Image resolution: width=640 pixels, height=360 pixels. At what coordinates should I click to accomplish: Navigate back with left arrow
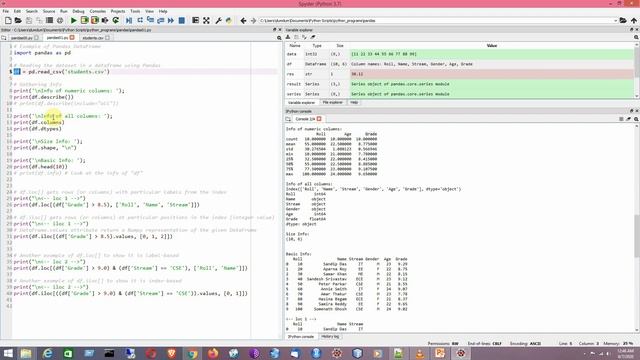click(243, 20)
